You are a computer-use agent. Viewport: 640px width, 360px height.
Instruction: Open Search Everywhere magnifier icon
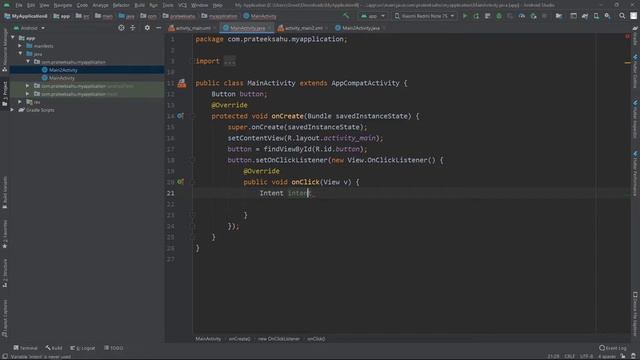click(x=622, y=16)
